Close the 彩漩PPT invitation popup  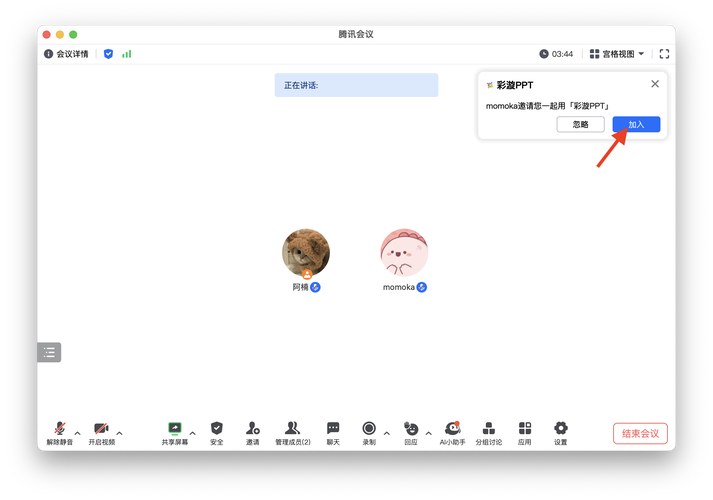coord(655,84)
